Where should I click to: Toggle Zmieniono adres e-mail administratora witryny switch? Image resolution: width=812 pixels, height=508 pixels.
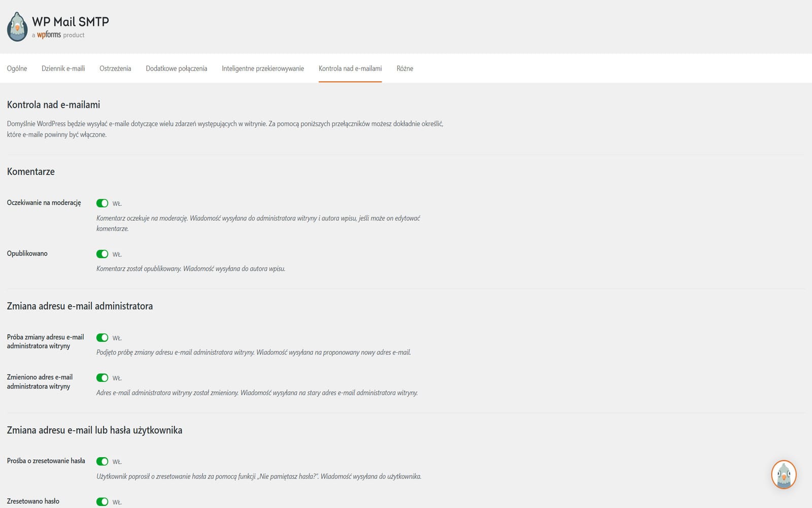point(103,378)
